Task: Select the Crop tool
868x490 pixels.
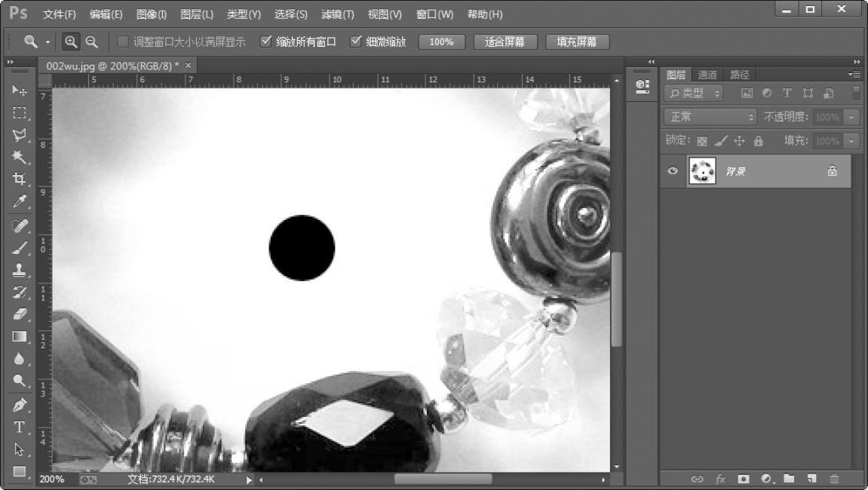Action: [x=20, y=179]
